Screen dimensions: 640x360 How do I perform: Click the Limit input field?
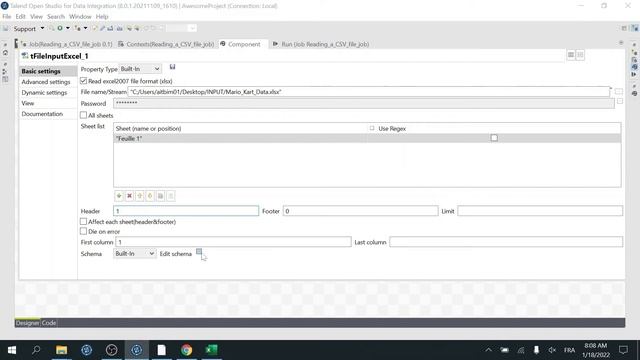pos(540,211)
